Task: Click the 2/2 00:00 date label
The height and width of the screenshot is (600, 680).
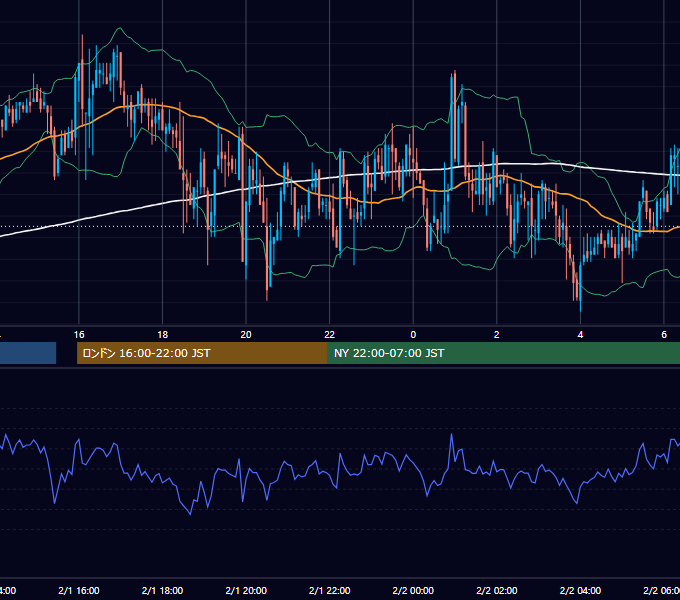Action: click(x=413, y=590)
